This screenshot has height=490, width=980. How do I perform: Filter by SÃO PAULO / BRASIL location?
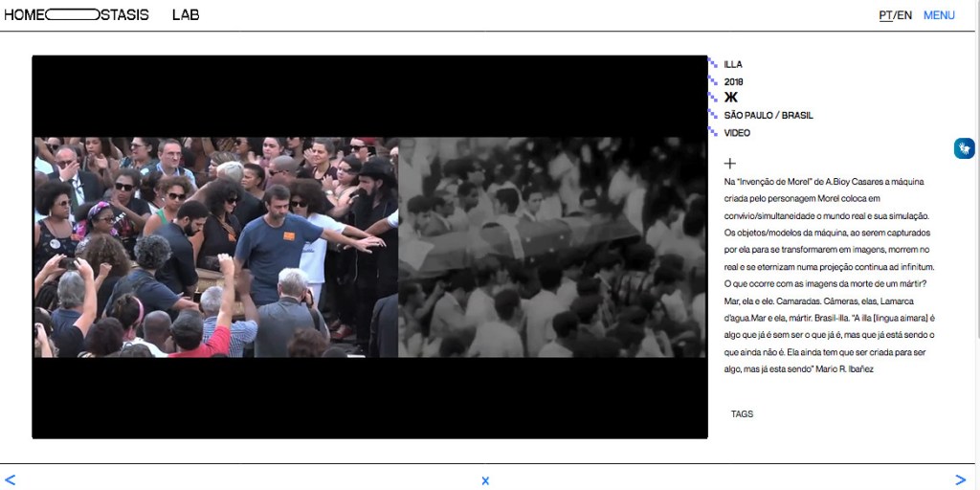(x=768, y=115)
